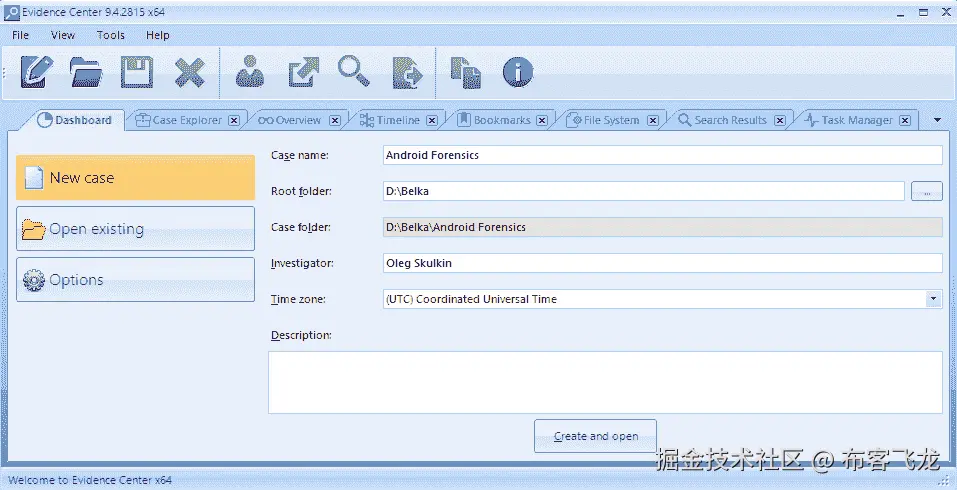The image size is (957, 490).
Task: Click the grayed Case folder field
Action: [663, 227]
